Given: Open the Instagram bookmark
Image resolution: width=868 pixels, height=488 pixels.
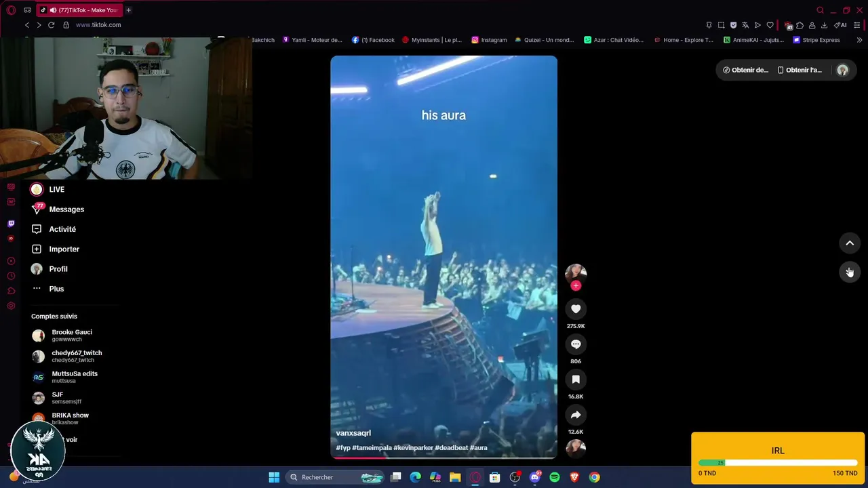Looking at the screenshot, I should [489, 40].
